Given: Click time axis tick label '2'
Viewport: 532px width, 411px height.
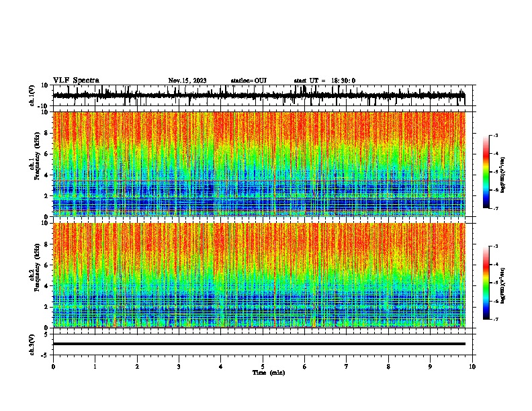Looking at the screenshot, I should [137, 367].
